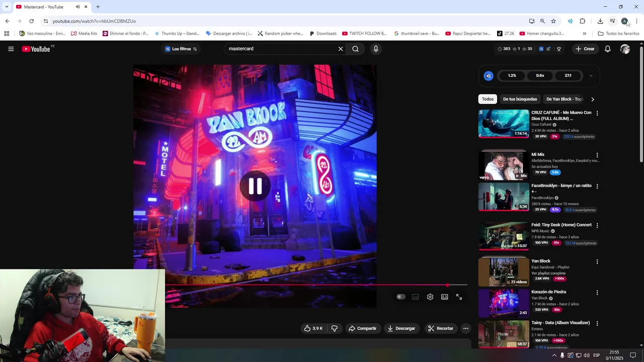Image resolution: width=644 pixels, height=362 pixels.
Task: Click Ver playlist completa link
Action: pyautogui.click(x=548, y=273)
